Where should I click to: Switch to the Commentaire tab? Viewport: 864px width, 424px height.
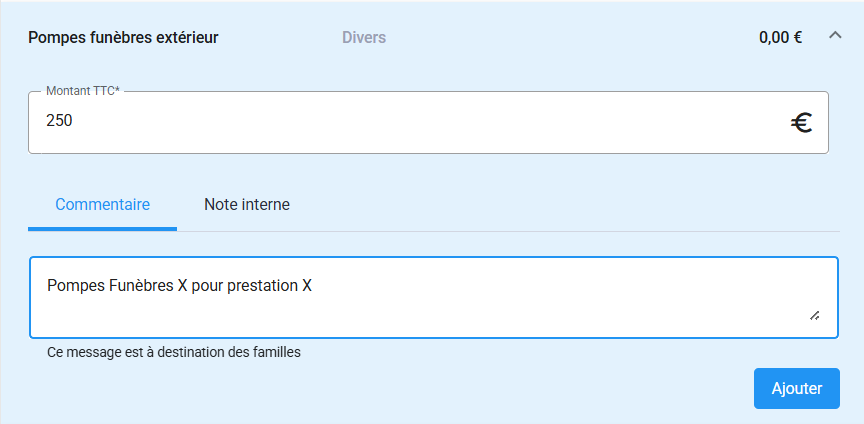102,204
